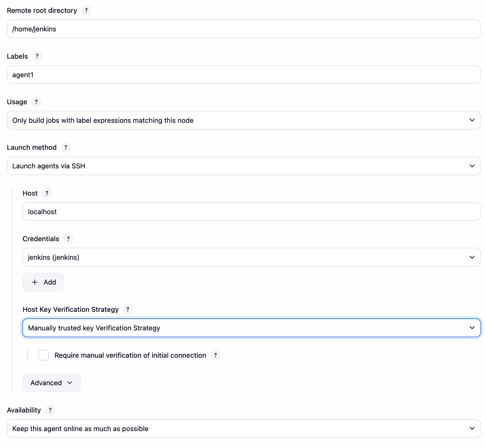Open the Credentials dropdown showing jenkins (jenkins)

pos(471,257)
